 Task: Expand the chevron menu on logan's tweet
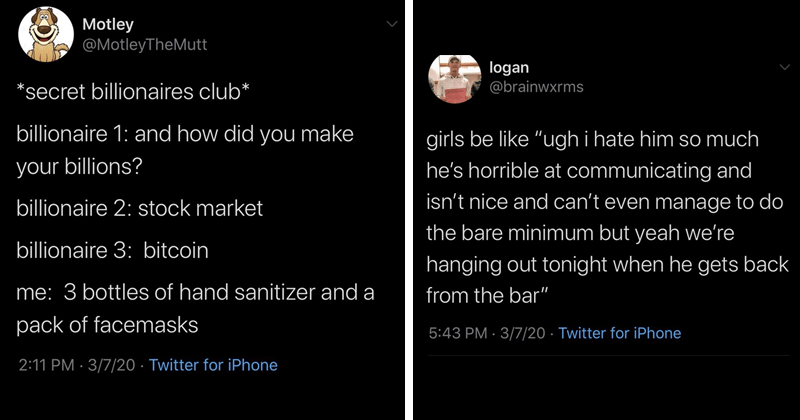[x=785, y=67]
